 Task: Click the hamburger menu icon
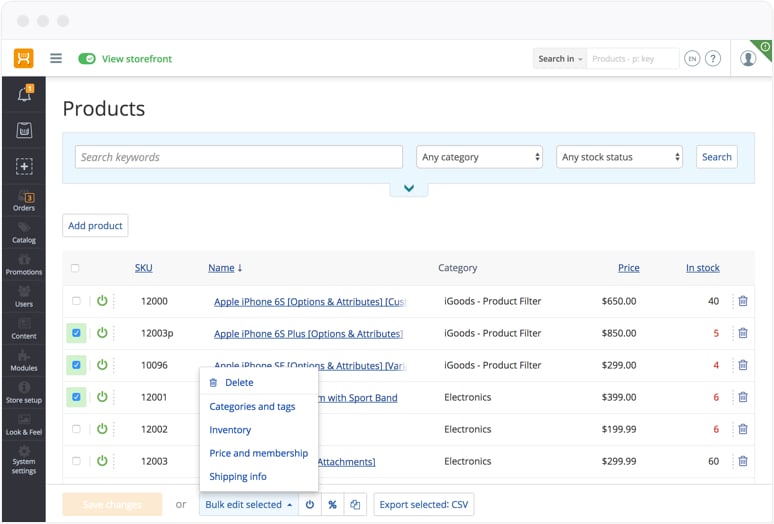tap(56, 59)
